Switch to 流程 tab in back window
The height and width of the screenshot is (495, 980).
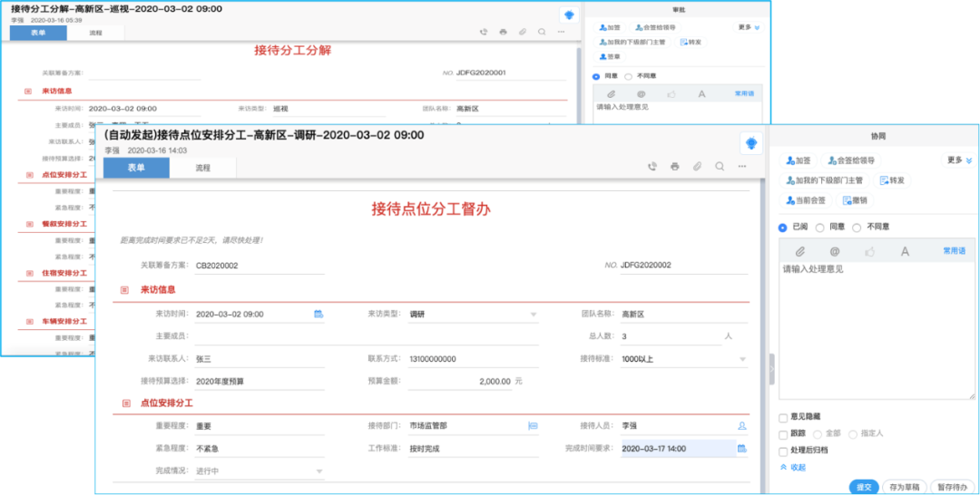(x=95, y=33)
